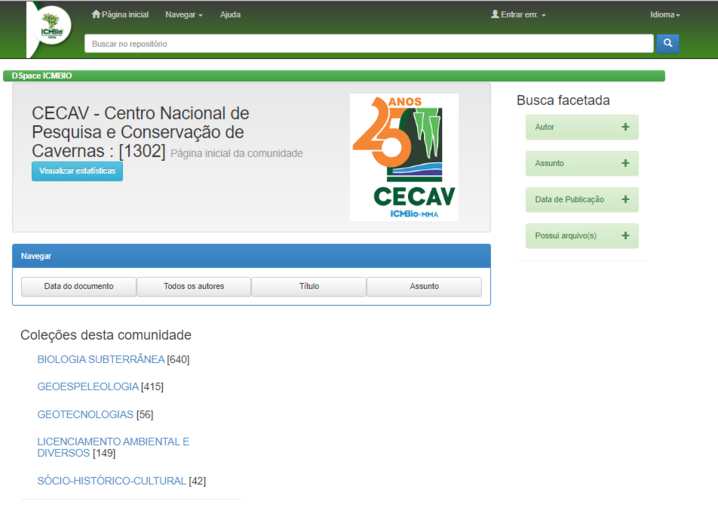Open the Ajuda menu item
The image size is (718, 523).
click(x=230, y=15)
